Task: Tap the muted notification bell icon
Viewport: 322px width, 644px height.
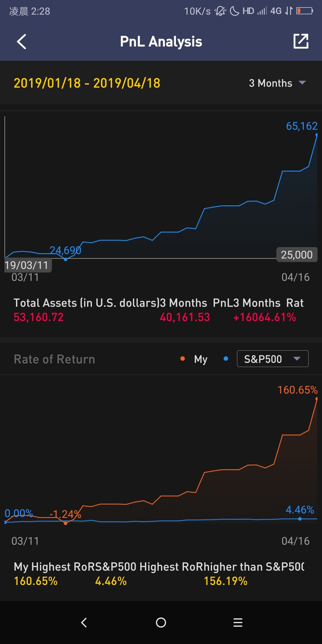Action: click(220, 11)
